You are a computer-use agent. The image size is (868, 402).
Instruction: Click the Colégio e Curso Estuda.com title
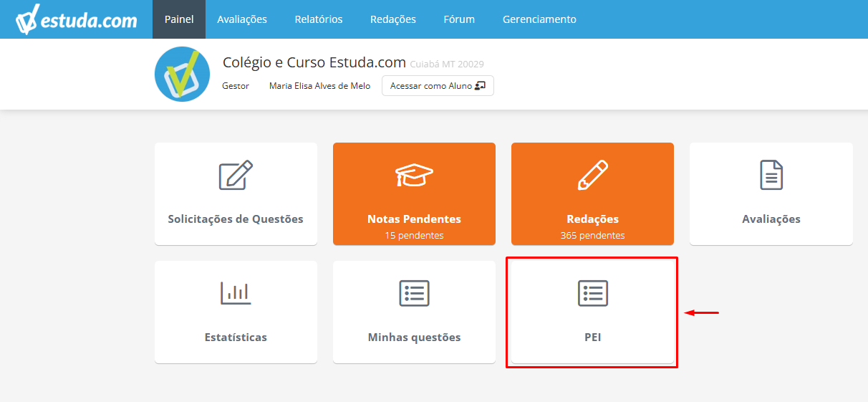point(314,62)
